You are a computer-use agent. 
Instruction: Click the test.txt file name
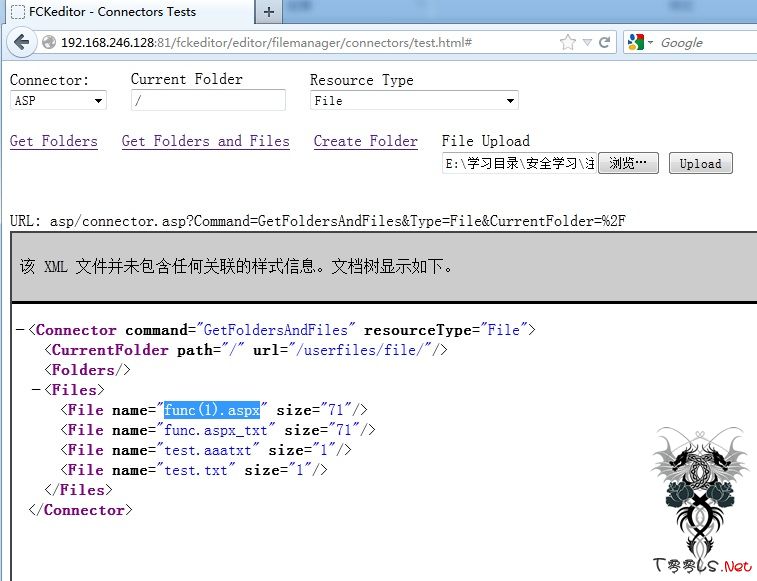(196, 470)
